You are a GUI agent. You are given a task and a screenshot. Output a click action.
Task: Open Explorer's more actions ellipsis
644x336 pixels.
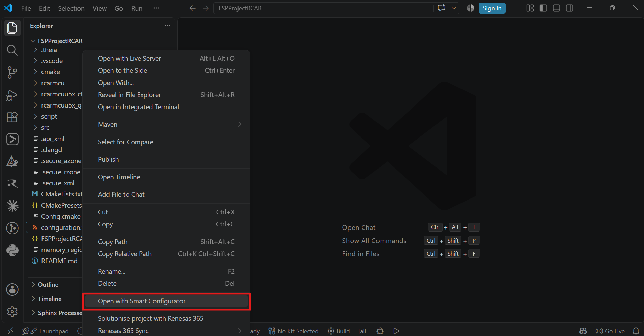167,26
